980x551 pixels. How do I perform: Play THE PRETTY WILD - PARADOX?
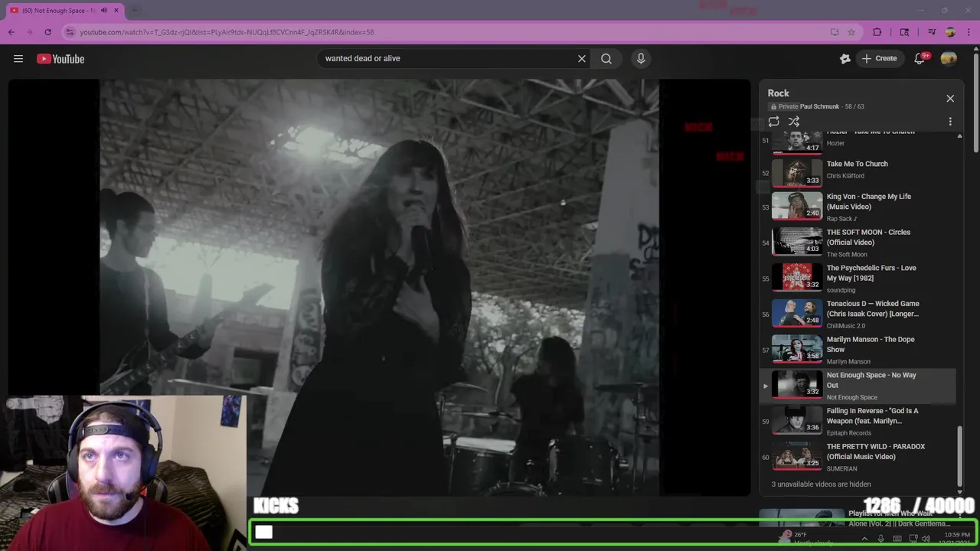pos(857,457)
